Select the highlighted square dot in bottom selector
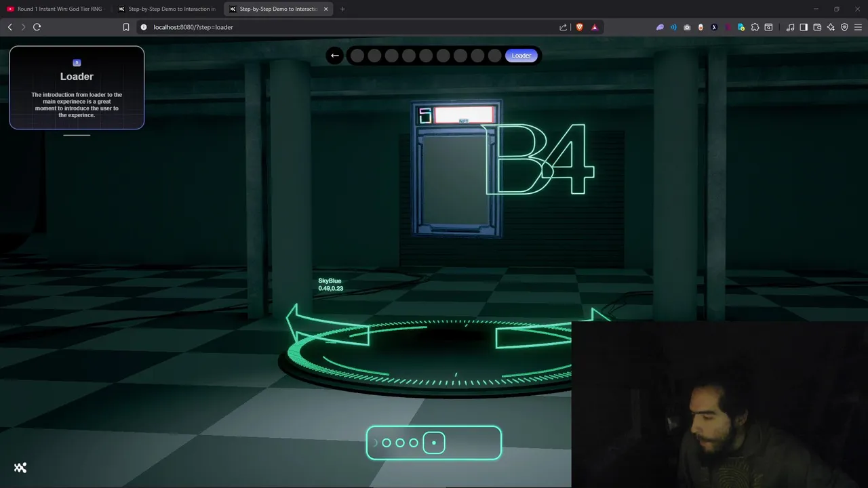The image size is (868, 488). (434, 443)
